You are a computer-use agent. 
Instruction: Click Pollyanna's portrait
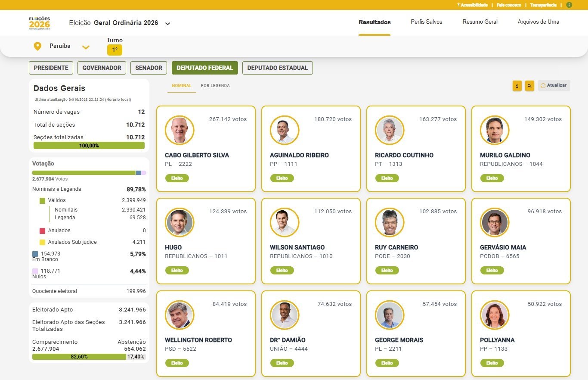click(x=495, y=315)
